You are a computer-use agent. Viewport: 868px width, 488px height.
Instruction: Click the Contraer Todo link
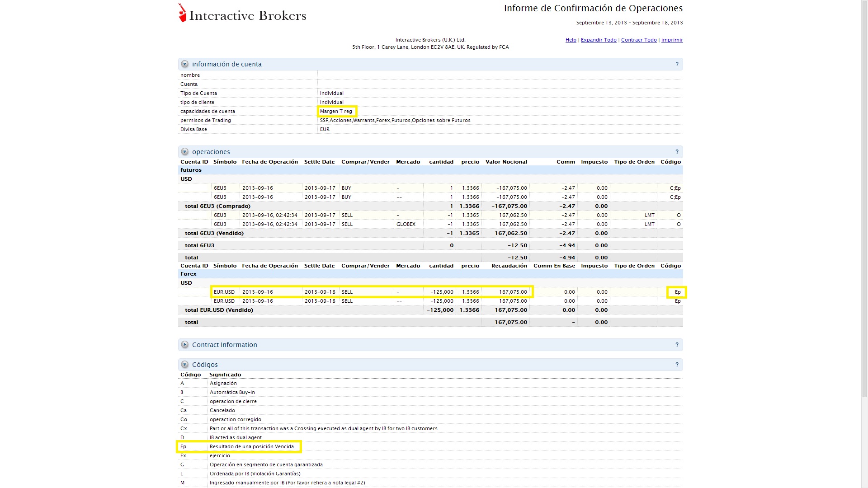tap(638, 40)
